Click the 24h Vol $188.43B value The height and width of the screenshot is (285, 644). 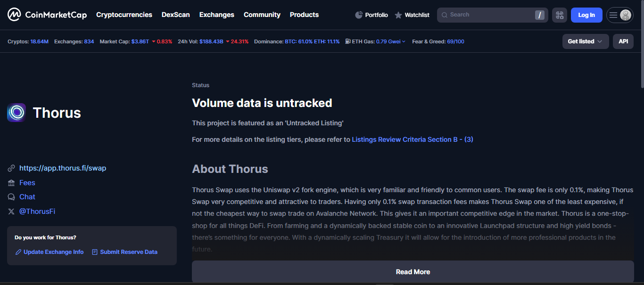(x=211, y=41)
